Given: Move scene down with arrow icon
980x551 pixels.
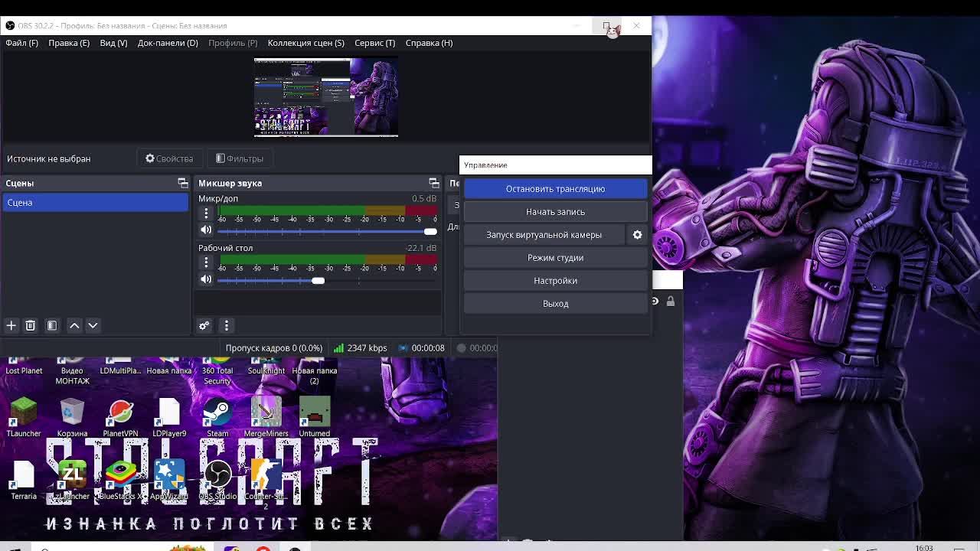Looking at the screenshot, I should click(x=93, y=325).
